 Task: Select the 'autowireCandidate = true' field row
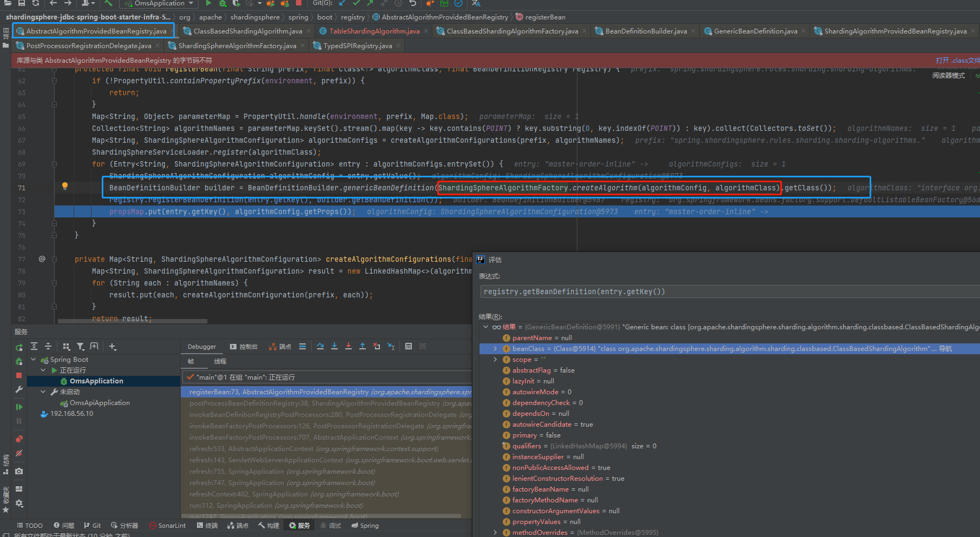coord(729,424)
